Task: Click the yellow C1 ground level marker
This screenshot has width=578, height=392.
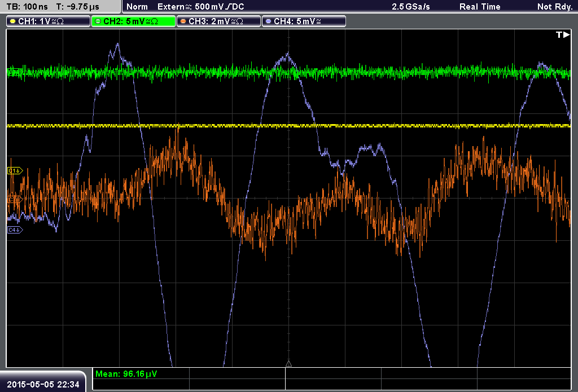Action: pos(15,170)
